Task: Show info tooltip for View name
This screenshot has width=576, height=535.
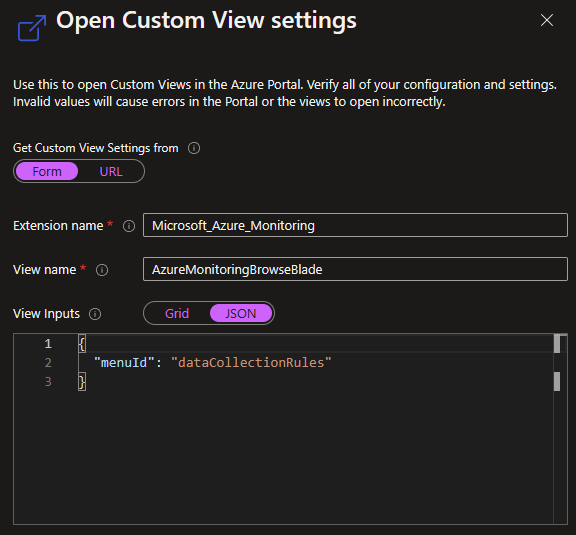Action: tap(102, 270)
